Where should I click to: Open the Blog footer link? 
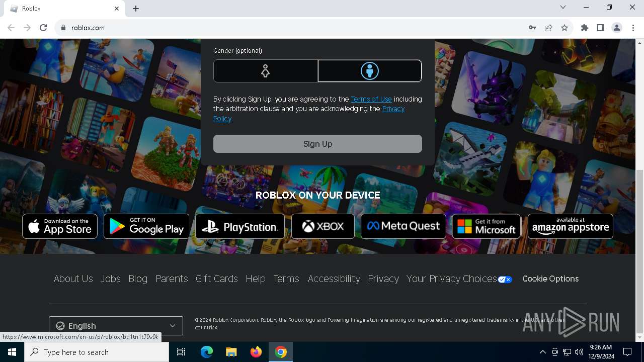tap(138, 279)
